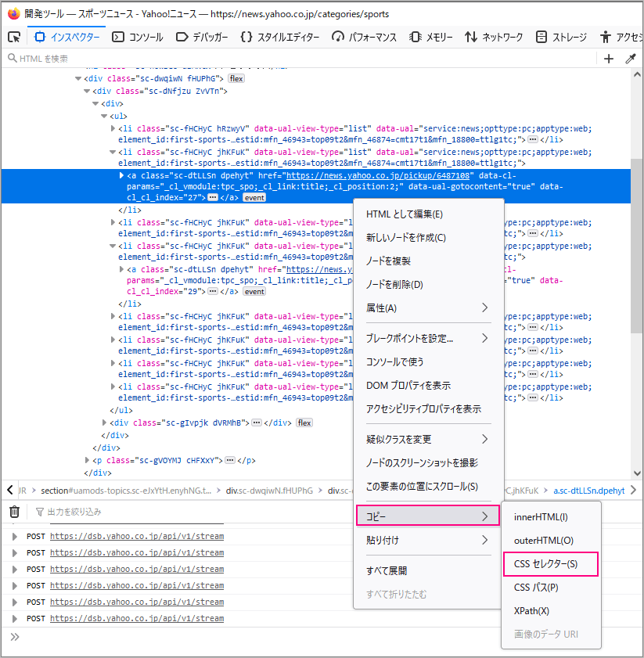Switch to the Console tab

coord(137,37)
